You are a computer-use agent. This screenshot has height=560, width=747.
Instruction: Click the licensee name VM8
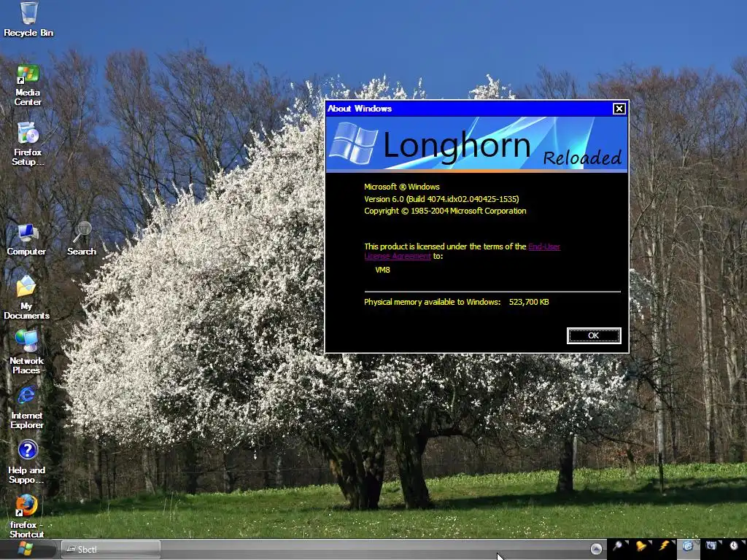(x=382, y=270)
